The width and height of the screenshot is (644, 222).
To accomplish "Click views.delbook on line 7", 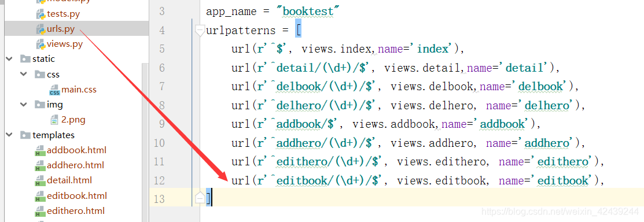I will click(432, 87).
